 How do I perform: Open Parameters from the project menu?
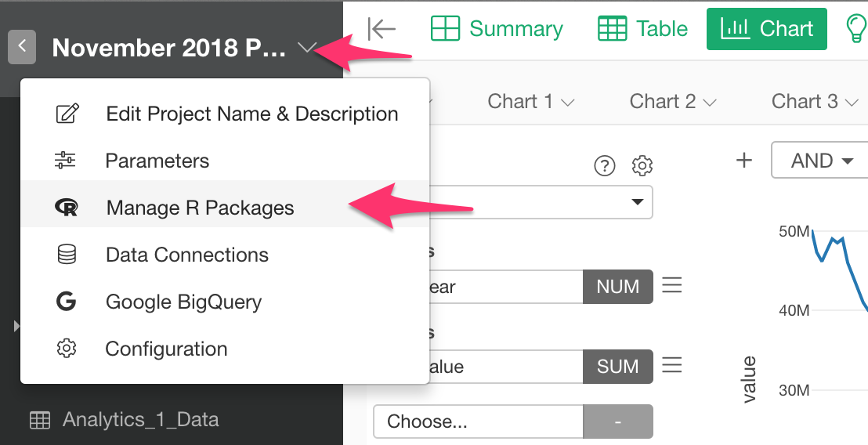pos(157,161)
